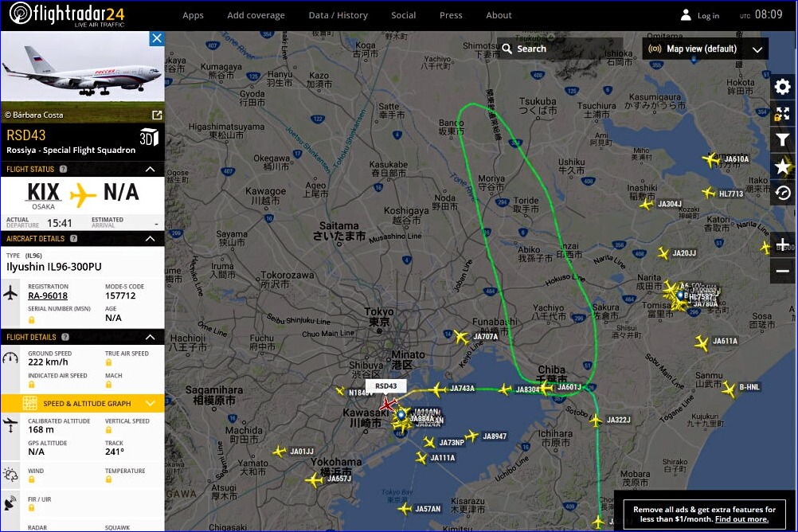The height and width of the screenshot is (532, 798).
Task: Click the Bárbara Costa photo credit
Action: click(x=34, y=115)
